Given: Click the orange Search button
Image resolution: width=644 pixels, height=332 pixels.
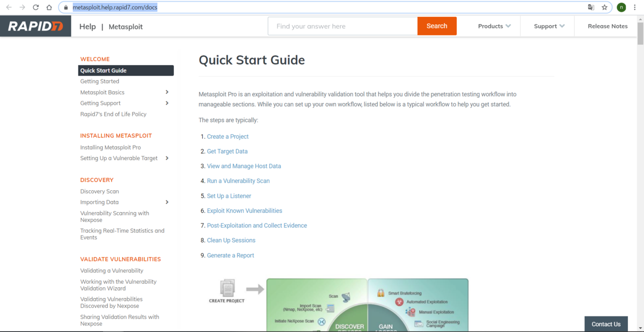Looking at the screenshot, I should (437, 26).
